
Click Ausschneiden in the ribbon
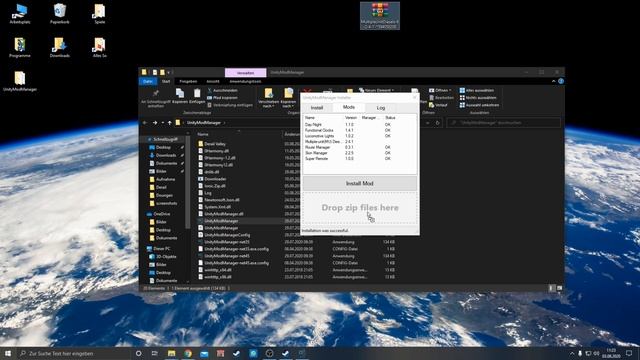222,91
